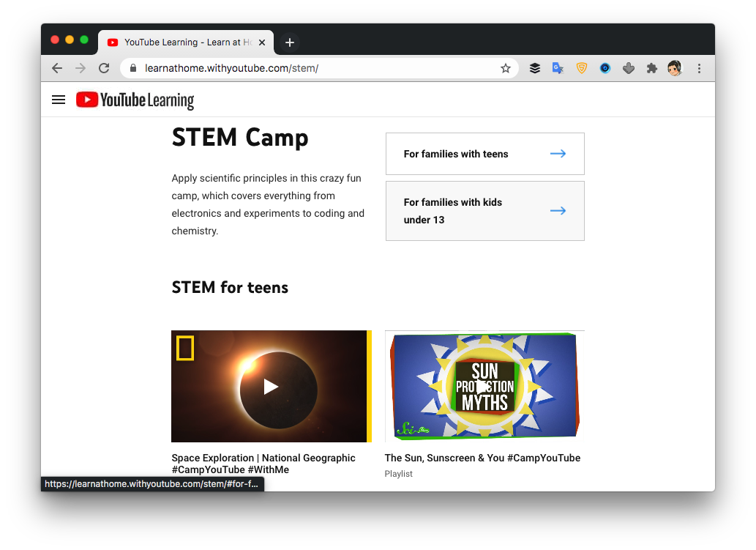Play the Sun Protection Myths video

pyautogui.click(x=484, y=387)
